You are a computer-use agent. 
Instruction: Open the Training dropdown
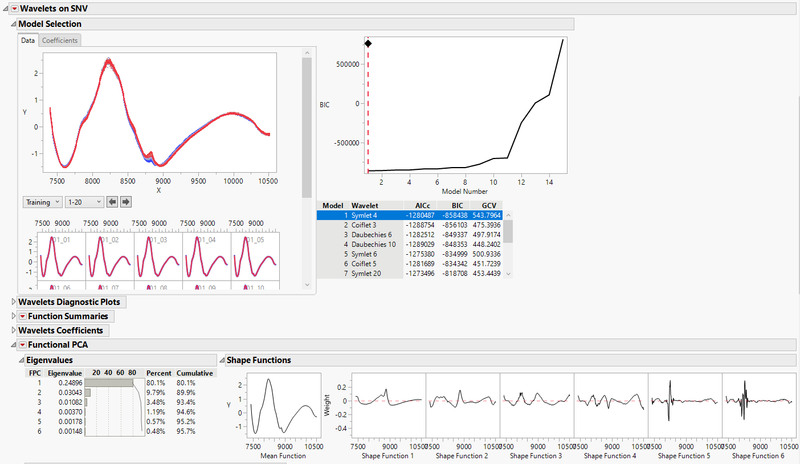point(42,202)
